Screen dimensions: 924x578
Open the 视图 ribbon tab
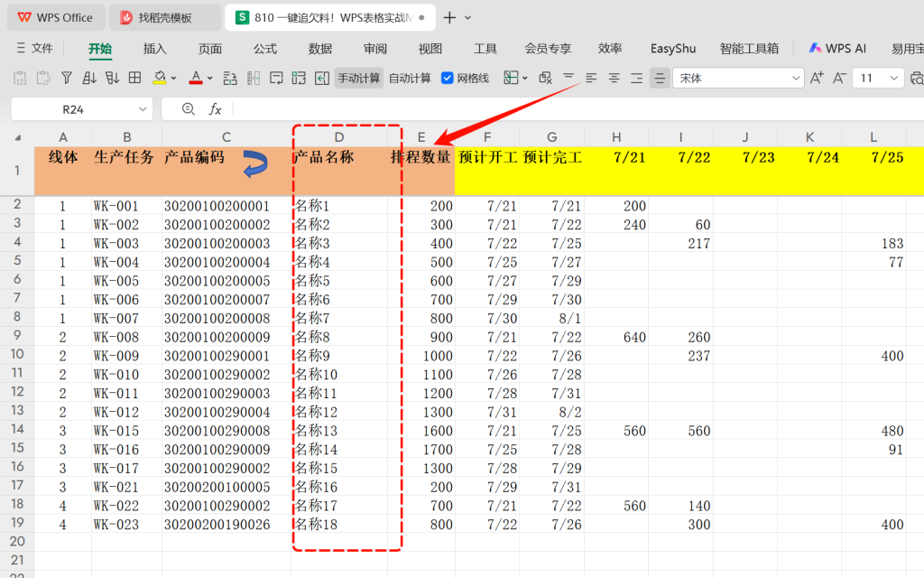coord(430,49)
